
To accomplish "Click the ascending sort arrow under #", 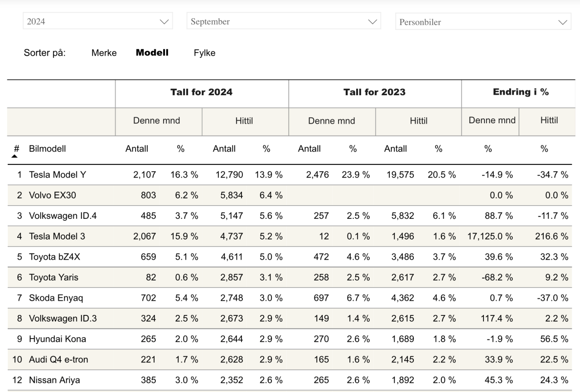I will [x=15, y=156].
